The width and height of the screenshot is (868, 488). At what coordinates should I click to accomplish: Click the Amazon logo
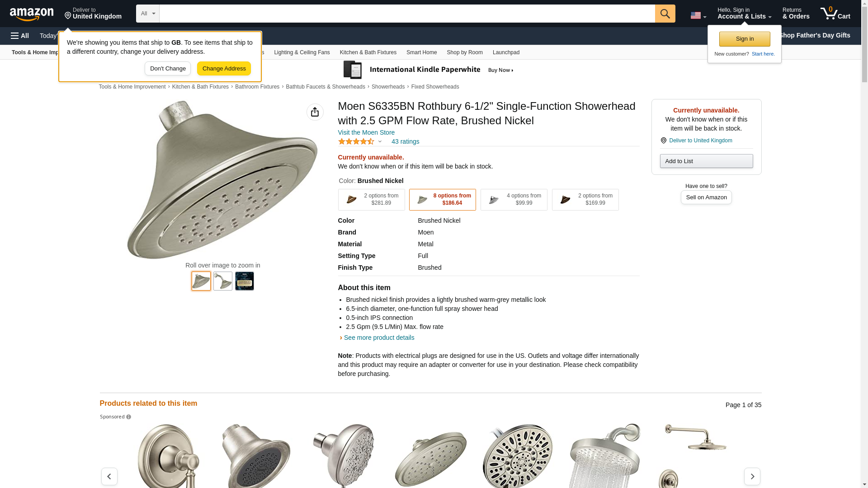pyautogui.click(x=32, y=14)
